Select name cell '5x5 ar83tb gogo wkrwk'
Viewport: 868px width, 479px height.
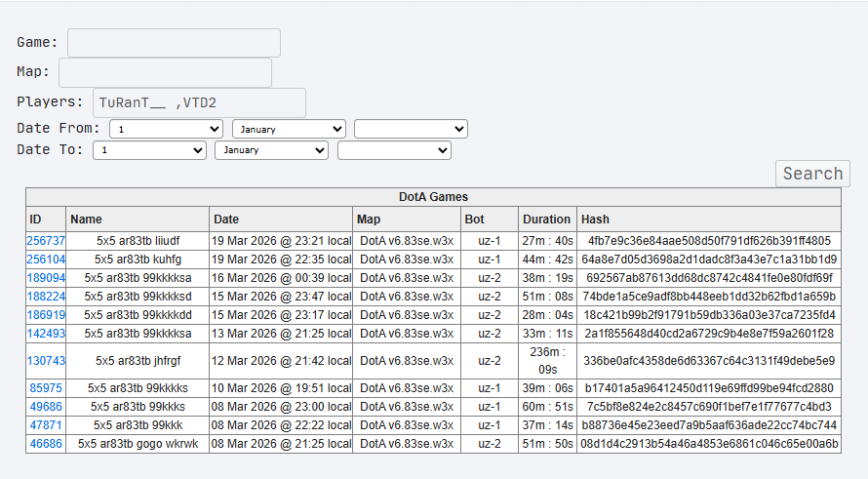(138, 444)
